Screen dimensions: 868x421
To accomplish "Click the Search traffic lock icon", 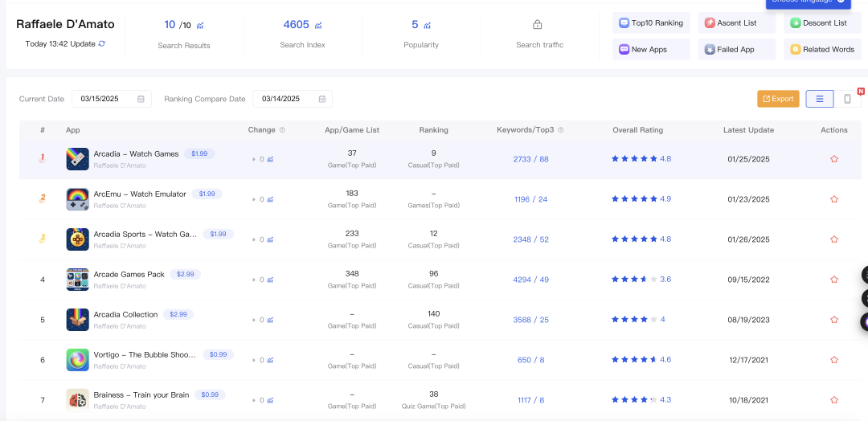I will coord(537,24).
